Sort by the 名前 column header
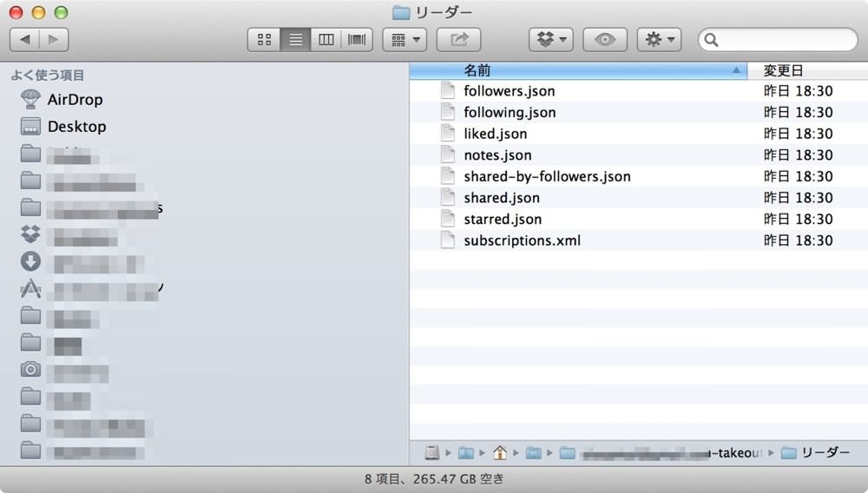Screen dimensions: 868x493 578,70
